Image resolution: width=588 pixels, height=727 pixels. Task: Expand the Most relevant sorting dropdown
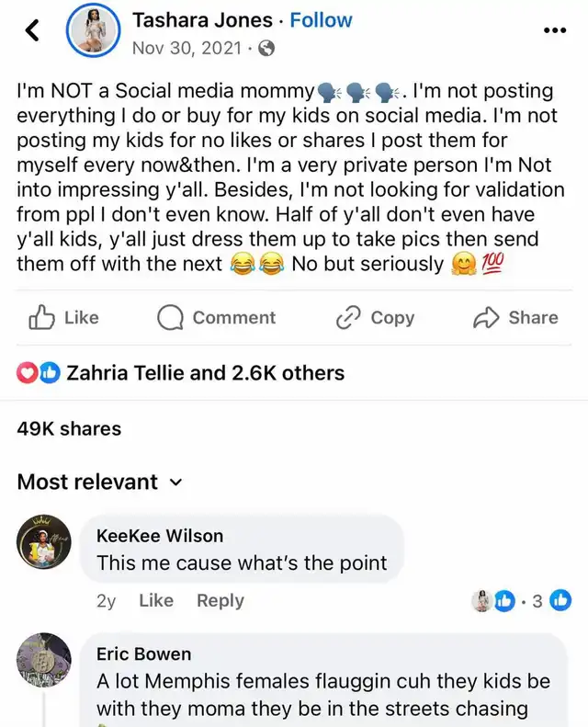[x=176, y=482]
